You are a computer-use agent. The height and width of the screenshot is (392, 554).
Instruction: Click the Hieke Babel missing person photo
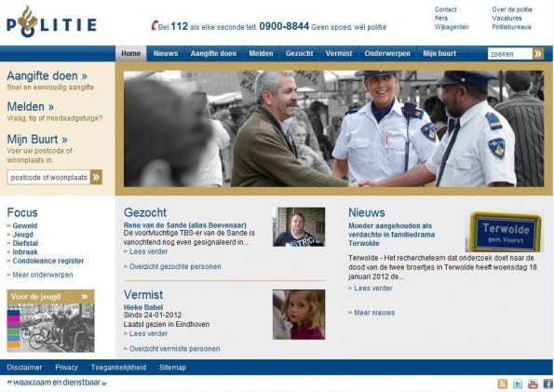[299, 315]
